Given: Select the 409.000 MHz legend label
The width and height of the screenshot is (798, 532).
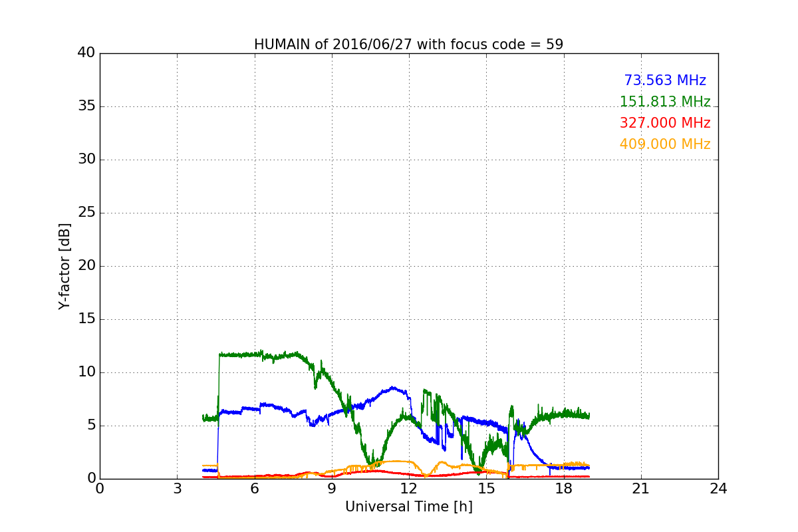Looking at the screenshot, I should 665,144.
